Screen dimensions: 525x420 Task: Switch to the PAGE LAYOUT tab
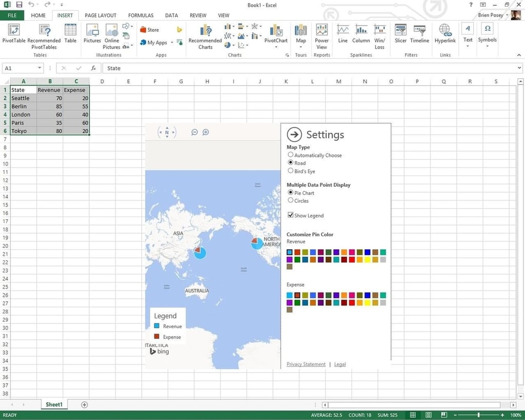pos(100,15)
